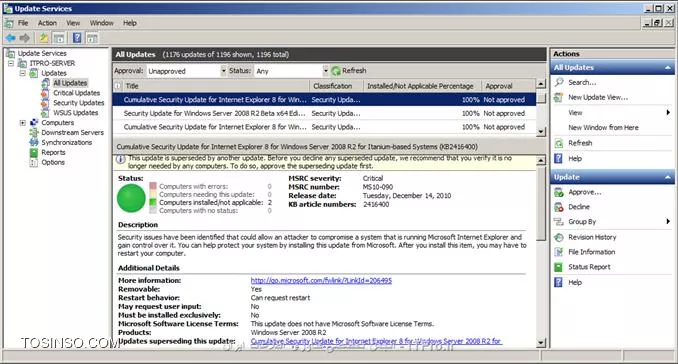The height and width of the screenshot is (364, 678).
Task: Click the gray Computers with no status swatch
Action: (153, 210)
